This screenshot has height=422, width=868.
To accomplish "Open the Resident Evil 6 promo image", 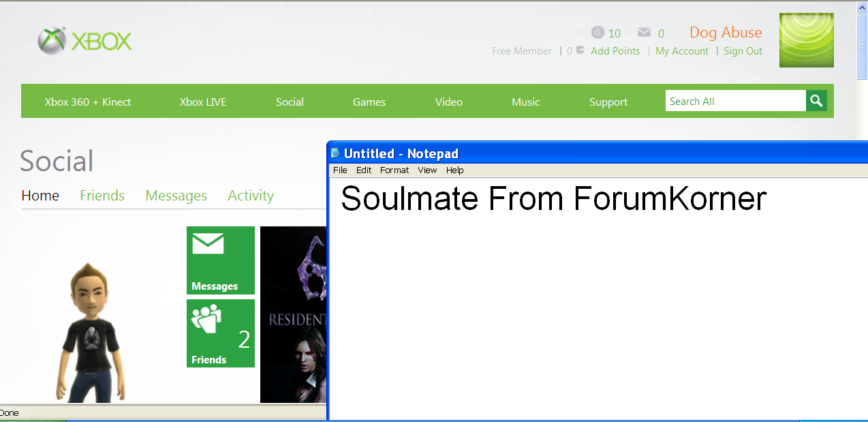I will point(293,314).
